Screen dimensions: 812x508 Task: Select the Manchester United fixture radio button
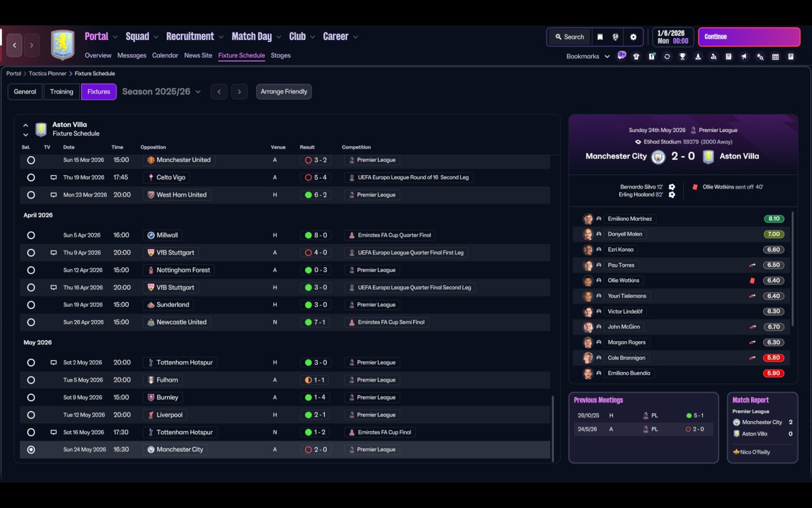31,160
